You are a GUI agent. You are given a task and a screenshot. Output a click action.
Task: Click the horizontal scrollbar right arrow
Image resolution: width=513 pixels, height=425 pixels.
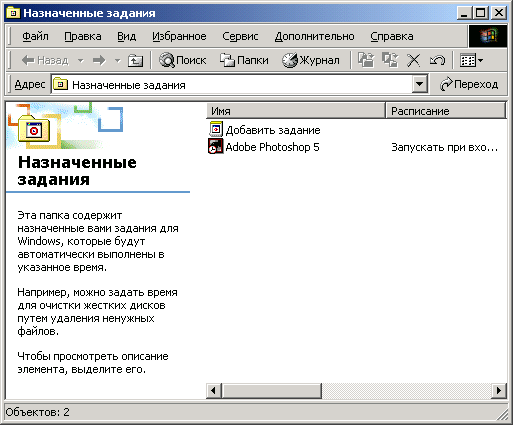499,390
